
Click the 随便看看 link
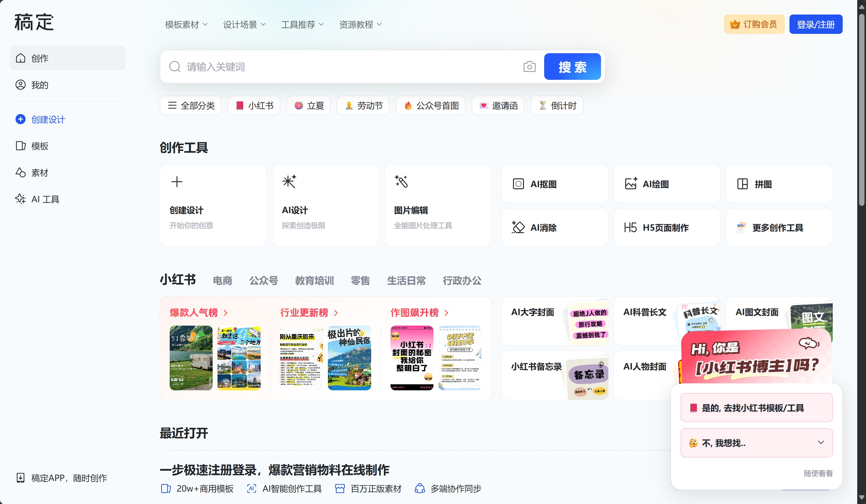pyautogui.click(x=818, y=473)
